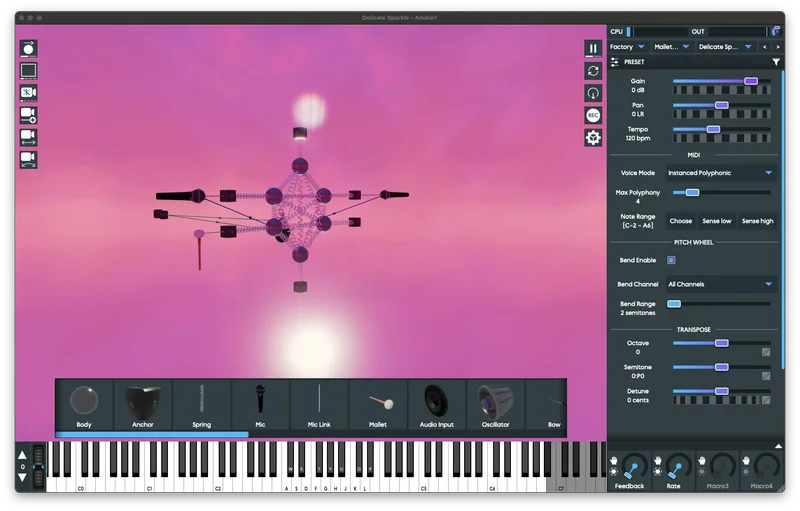
Task: Select the Audio Input component in the palette
Action: point(437,406)
